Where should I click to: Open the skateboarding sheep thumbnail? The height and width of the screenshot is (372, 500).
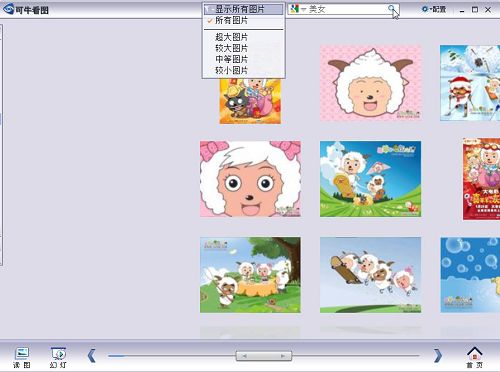click(370, 275)
